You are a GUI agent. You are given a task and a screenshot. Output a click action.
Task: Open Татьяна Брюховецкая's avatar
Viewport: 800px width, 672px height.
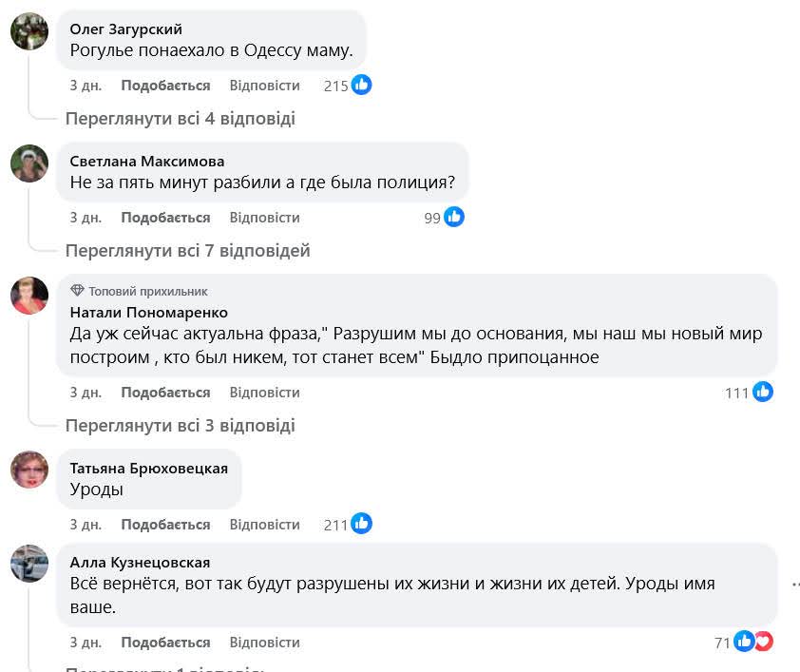[29, 470]
